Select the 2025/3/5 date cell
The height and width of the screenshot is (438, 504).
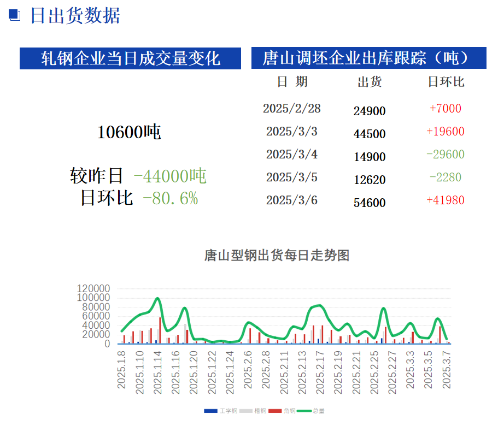click(292, 177)
